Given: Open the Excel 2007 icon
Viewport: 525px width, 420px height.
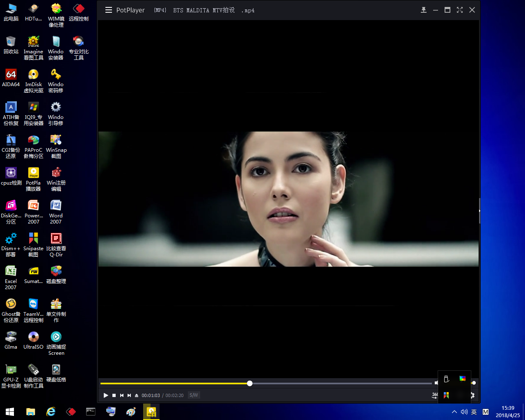Looking at the screenshot, I should click(11, 278).
